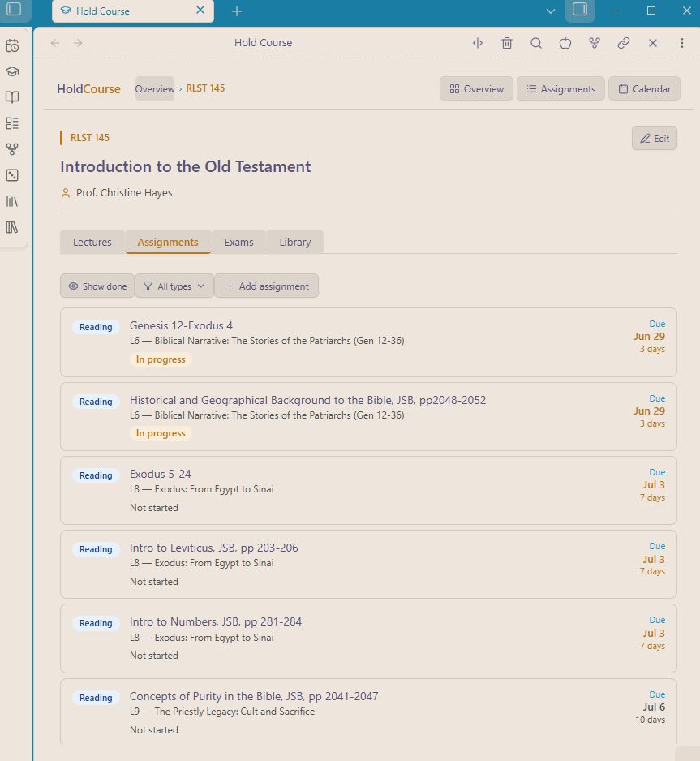Image resolution: width=700 pixels, height=761 pixels.
Task: Select the Lectures tab
Action: coord(92,242)
